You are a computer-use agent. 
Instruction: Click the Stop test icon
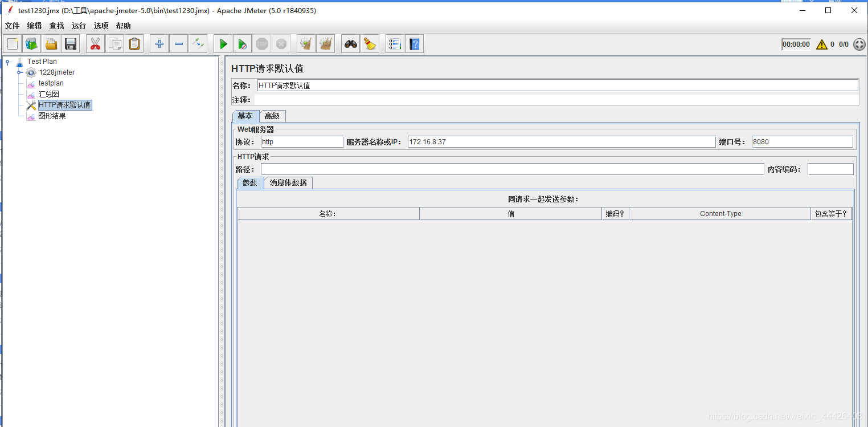click(261, 44)
